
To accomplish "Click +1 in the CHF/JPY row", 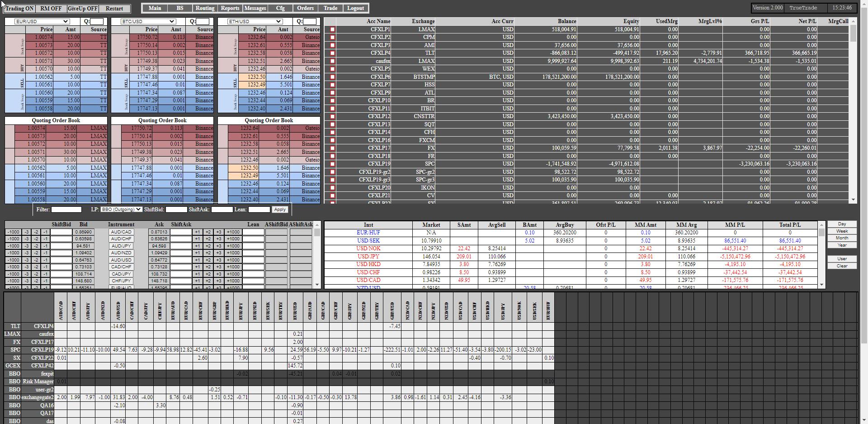I will click(x=198, y=281).
